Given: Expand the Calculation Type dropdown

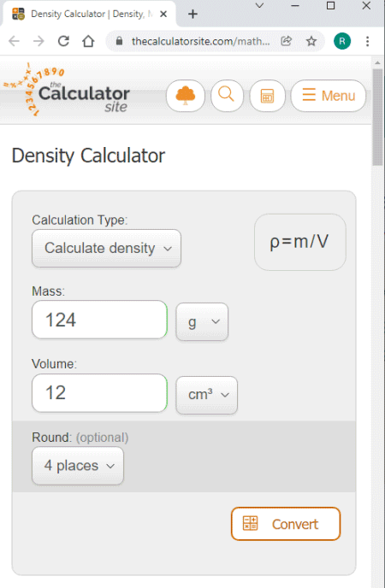Looking at the screenshot, I should point(107,248).
